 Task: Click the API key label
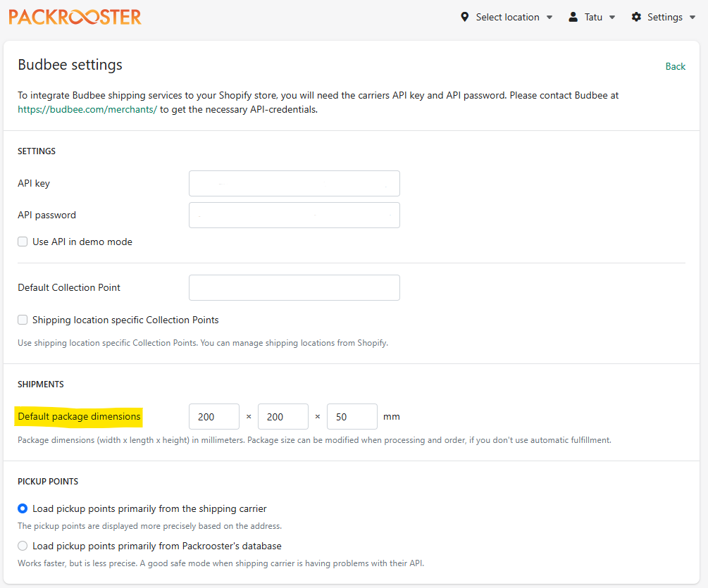(x=34, y=183)
